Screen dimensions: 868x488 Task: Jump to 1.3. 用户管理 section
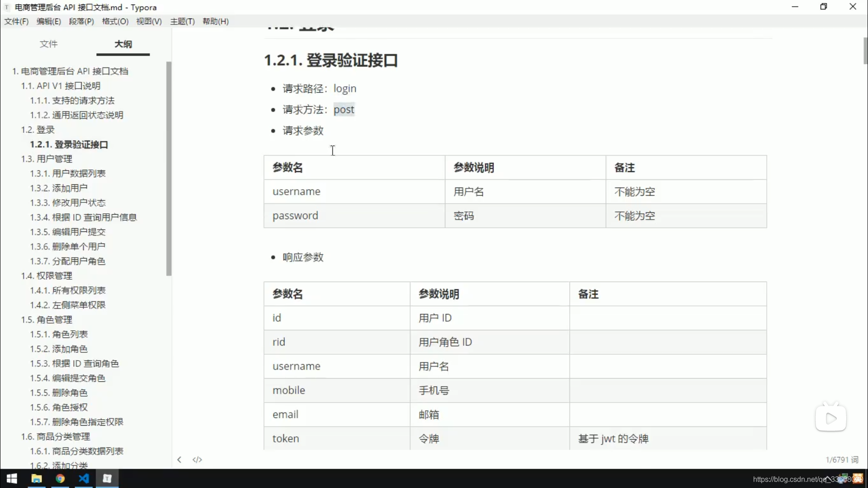(x=47, y=159)
